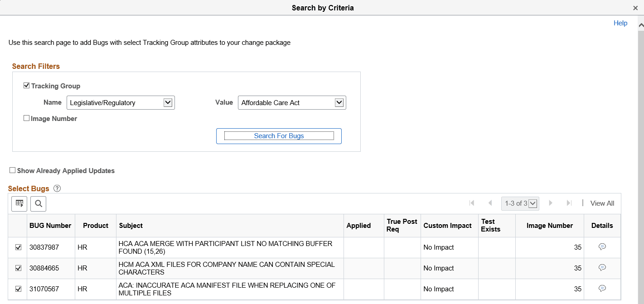The width and height of the screenshot is (644, 304).
Task: Enable the Image Number filter
Action: [x=26, y=118]
